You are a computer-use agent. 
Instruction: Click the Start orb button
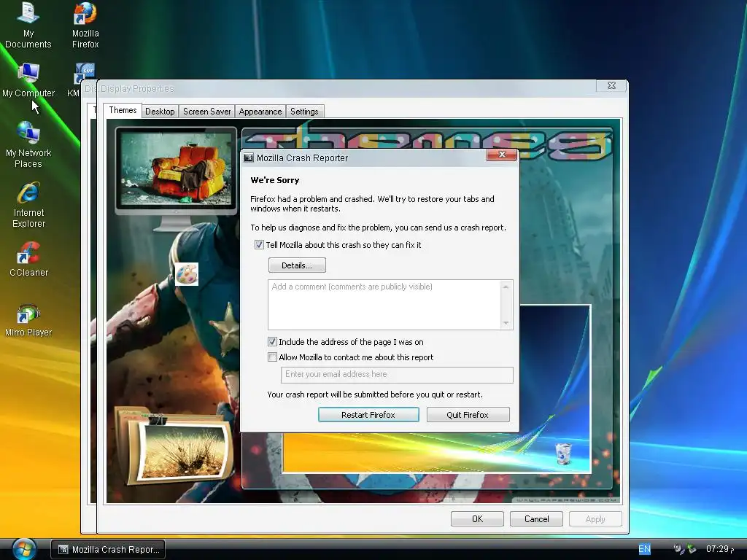pos(24,548)
